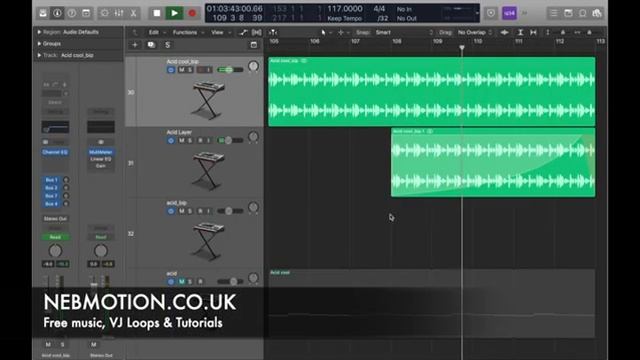
Task: Open the Library button in control bar
Action: point(43,13)
